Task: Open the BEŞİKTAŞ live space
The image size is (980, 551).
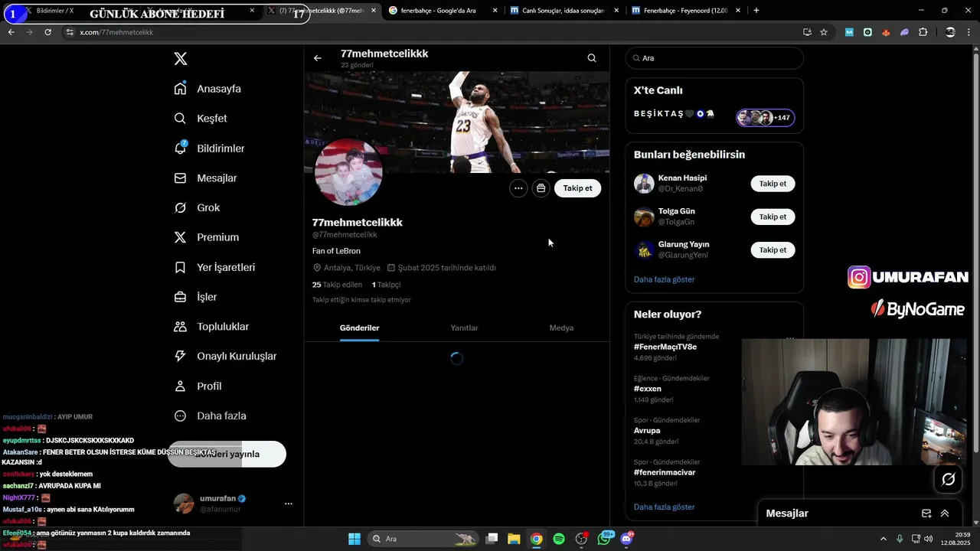Action: point(714,117)
